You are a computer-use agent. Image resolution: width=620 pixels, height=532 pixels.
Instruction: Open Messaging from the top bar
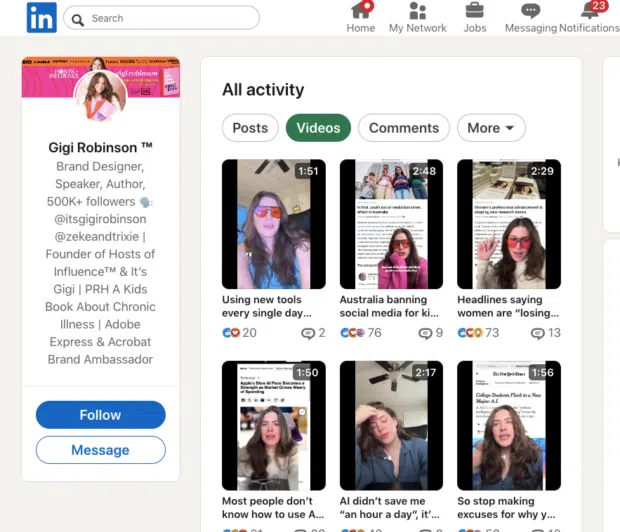pos(531,18)
